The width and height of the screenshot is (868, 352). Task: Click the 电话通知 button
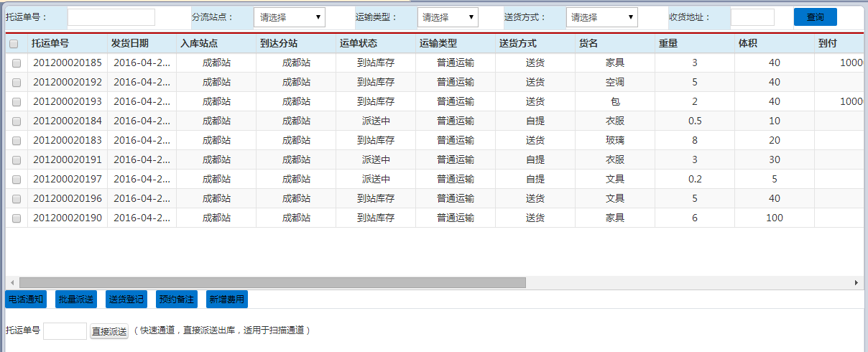coord(26,299)
